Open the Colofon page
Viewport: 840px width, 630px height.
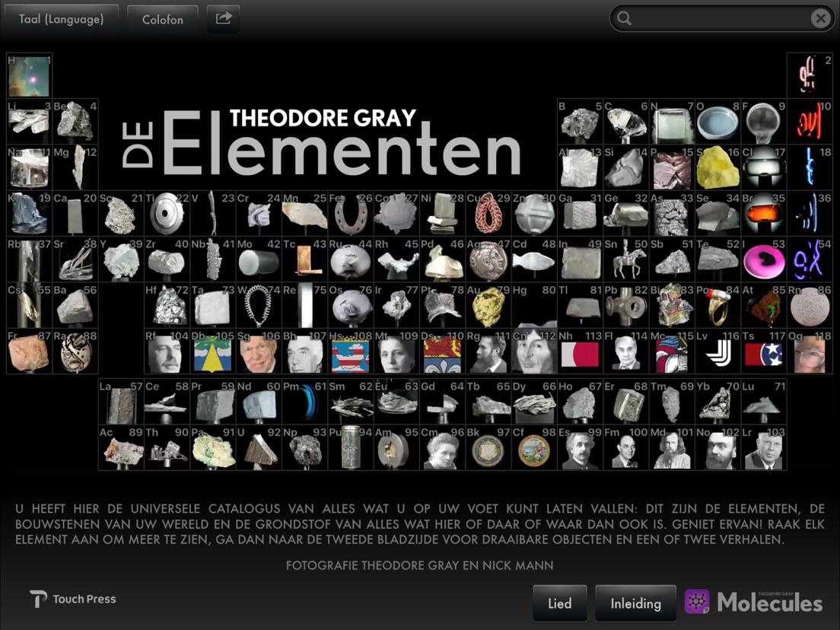tap(162, 19)
